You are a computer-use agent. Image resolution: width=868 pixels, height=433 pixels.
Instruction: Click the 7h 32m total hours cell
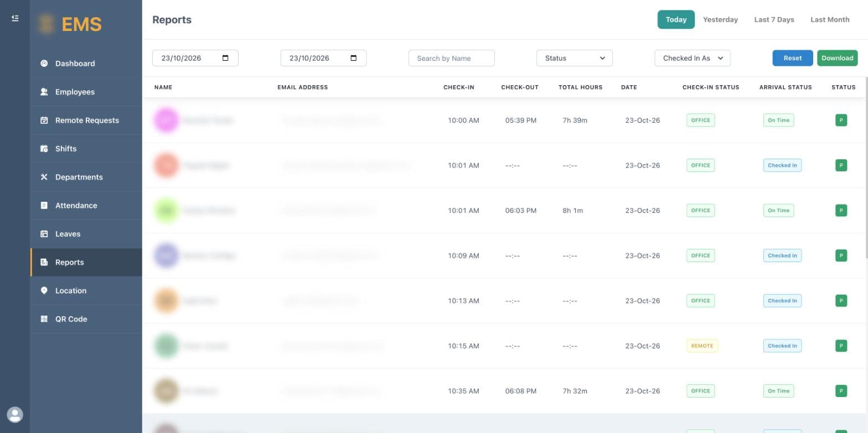click(575, 391)
